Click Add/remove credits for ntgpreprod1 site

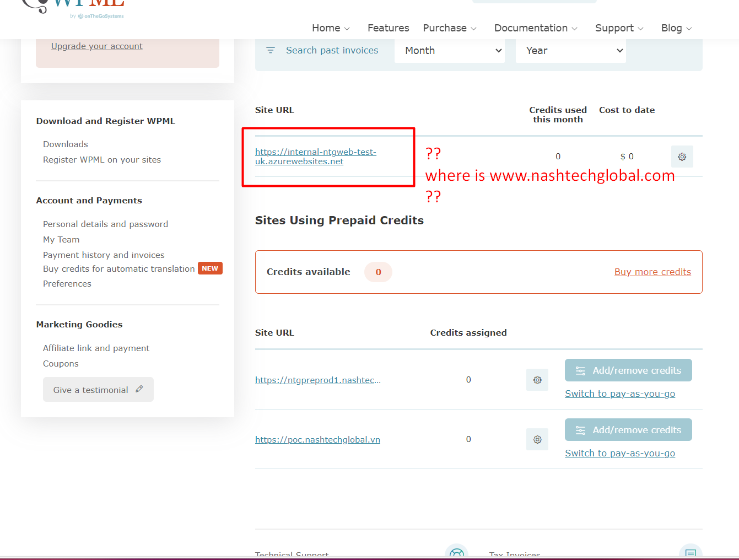628,370
